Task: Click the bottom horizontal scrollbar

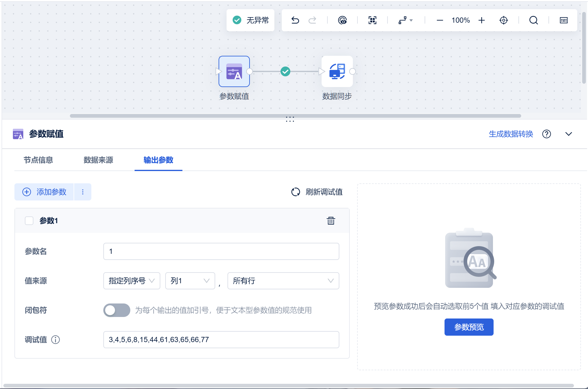Action: 288,386
